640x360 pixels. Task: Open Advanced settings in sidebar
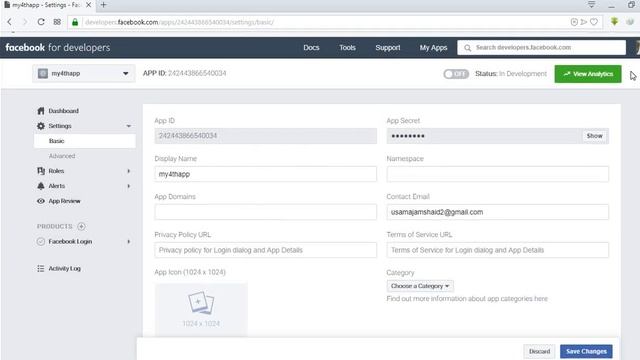[62, 156]
